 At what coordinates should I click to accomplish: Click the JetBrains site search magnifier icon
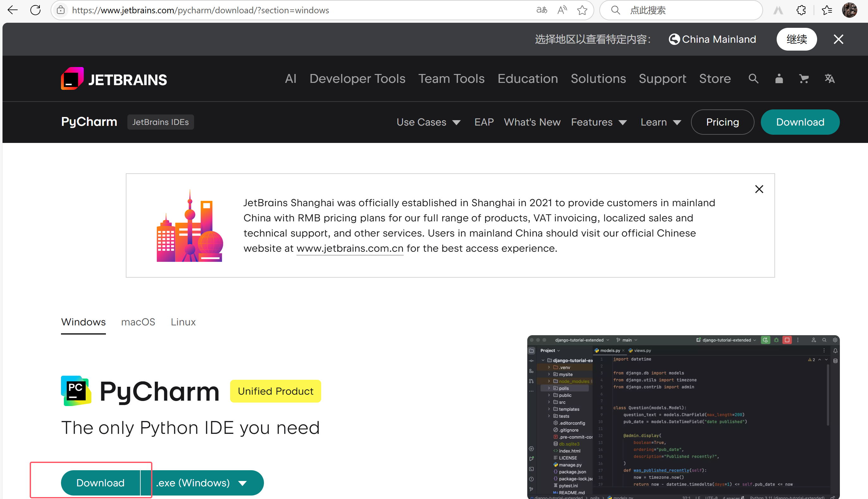pyautogui.click(x=753, y=79)
